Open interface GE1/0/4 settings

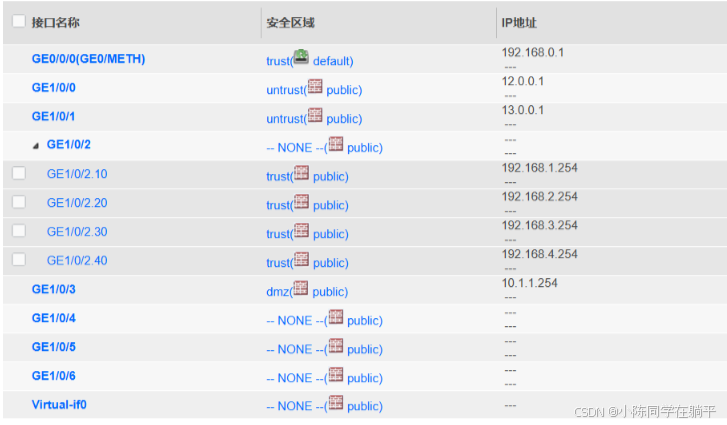click(53, 318)
